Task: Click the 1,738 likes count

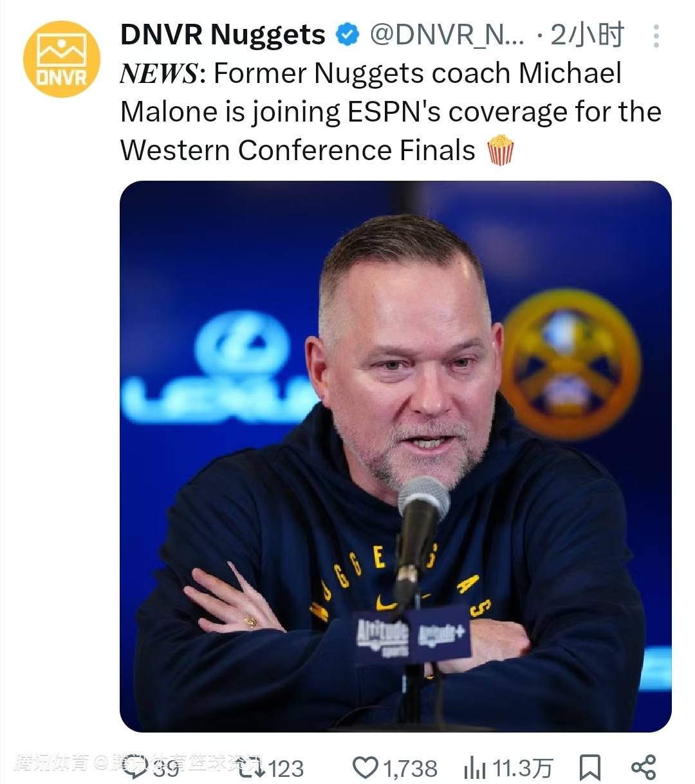Action: tap(410, 768)
